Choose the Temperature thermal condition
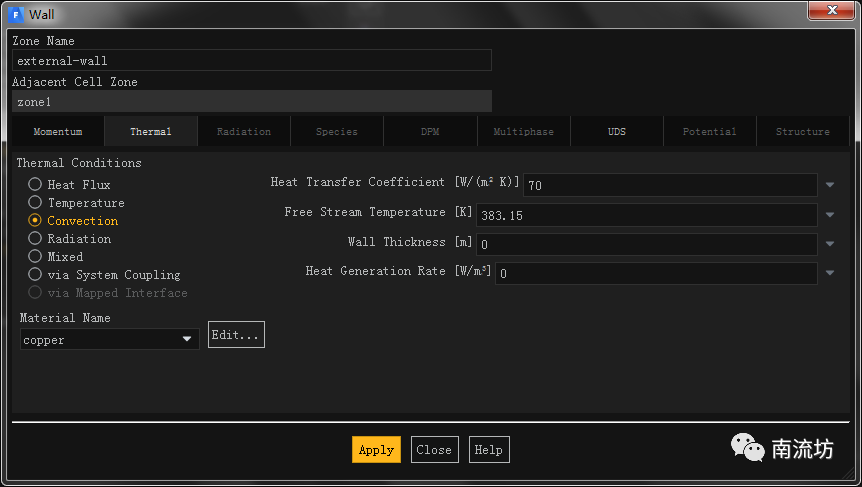 (x=35, y=203)
